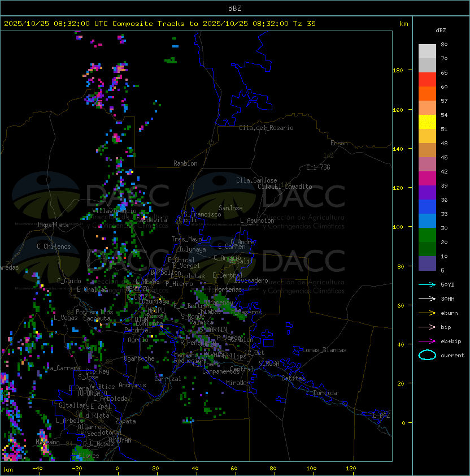
Task: Click the 'eb+bip' legend label
Action: click(451, 341)
